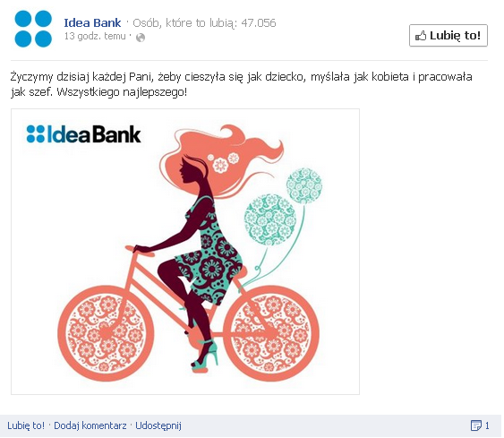504x438 pixels.
Task: Click 'Dodaj komentarz' to add a comment
Action: point(90,425)
